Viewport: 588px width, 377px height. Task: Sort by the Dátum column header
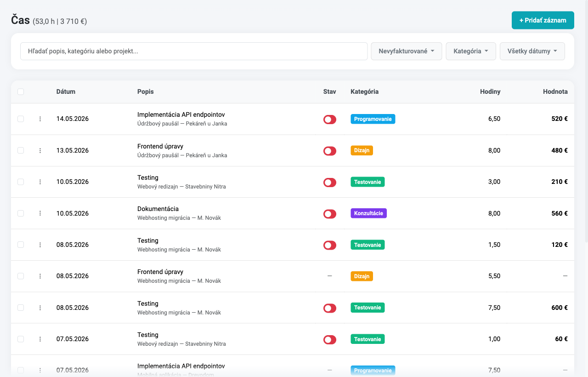[x=66, y=91]
